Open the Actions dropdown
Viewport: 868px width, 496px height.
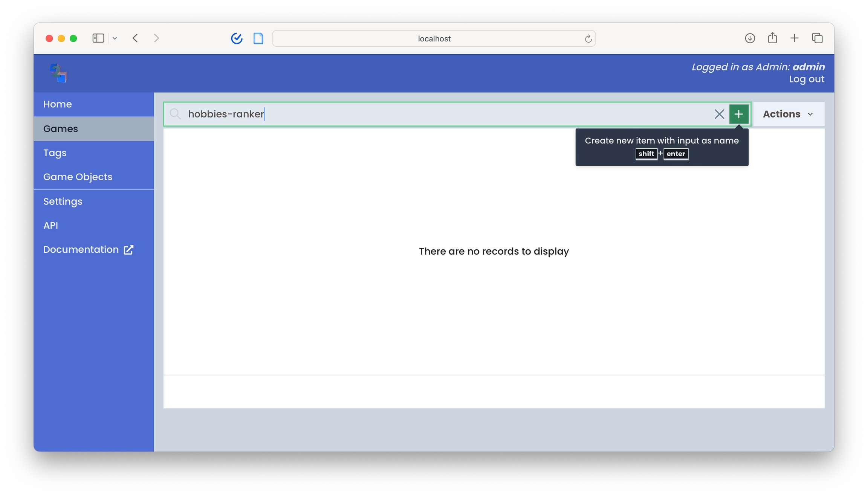789,114
